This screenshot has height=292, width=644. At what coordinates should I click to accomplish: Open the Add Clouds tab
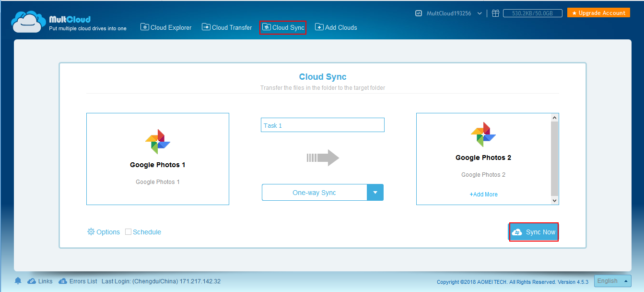[x=336, y=27]
